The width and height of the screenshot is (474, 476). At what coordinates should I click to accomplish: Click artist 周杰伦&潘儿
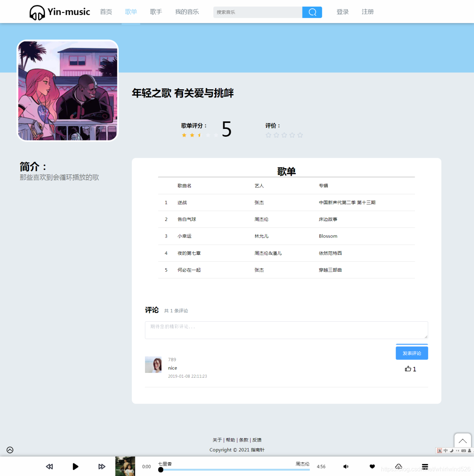click(x=268, y=253)
